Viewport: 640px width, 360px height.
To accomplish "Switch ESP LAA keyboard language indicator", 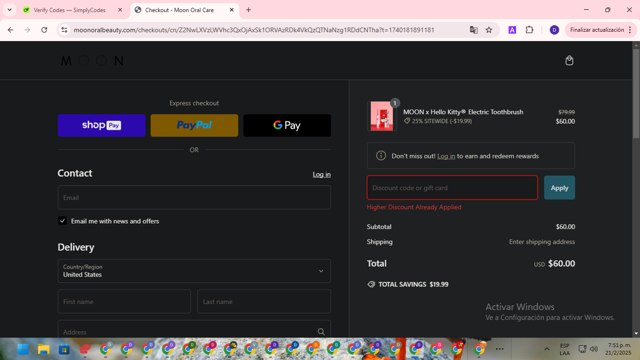I will tap(564, 349).
